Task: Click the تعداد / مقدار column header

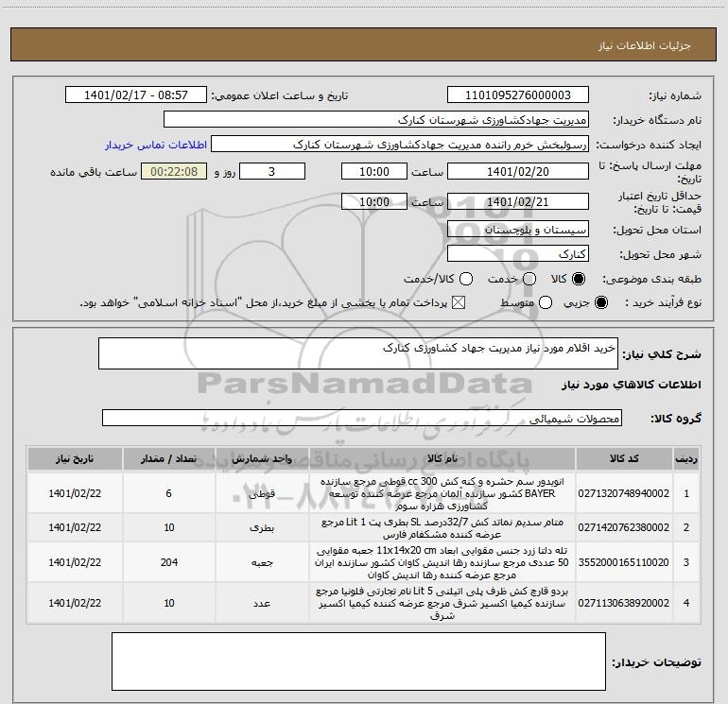Action: tap(169, 459)
